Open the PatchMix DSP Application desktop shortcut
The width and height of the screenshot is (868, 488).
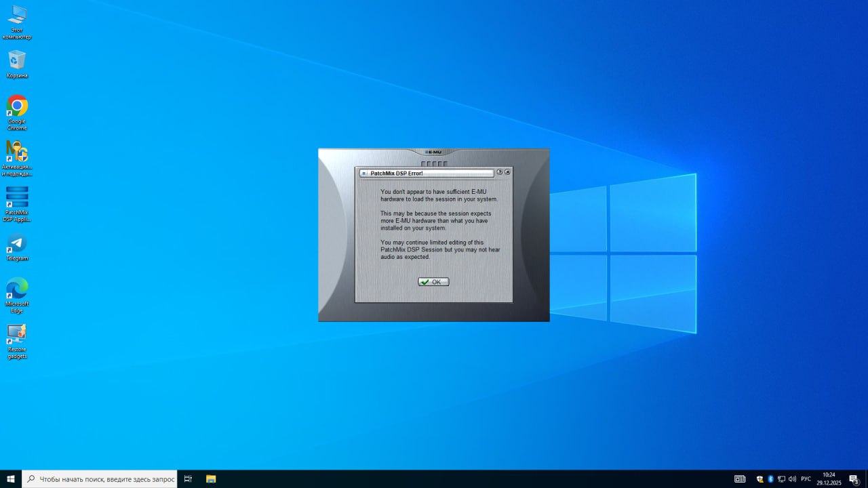click(x=17, y=197)
